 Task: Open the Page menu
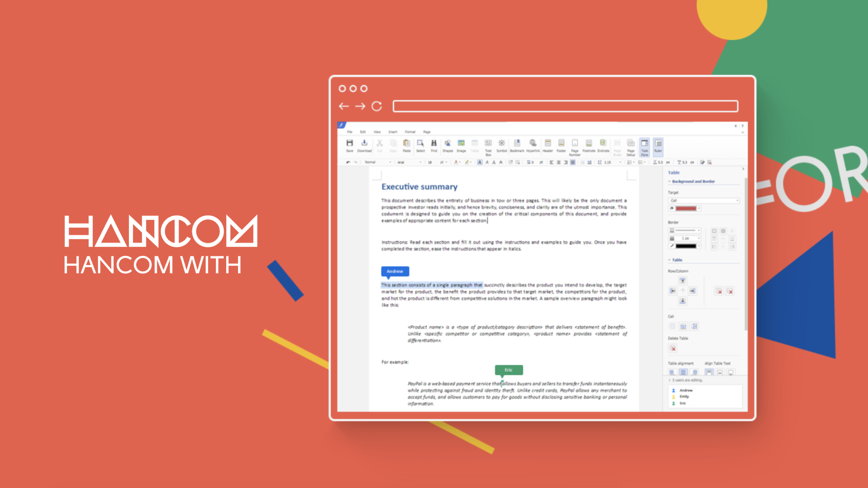(x=427, y=132)
